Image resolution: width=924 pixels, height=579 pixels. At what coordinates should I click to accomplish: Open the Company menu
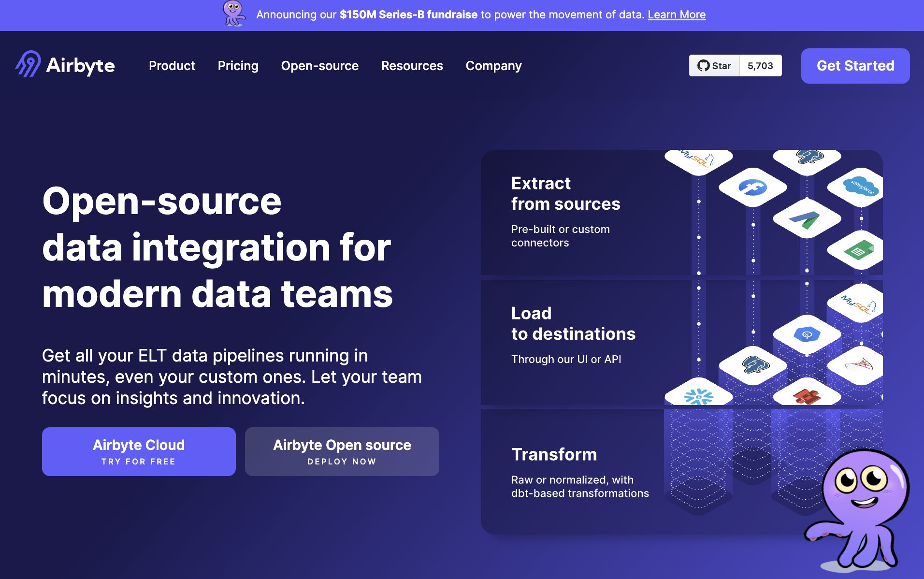(x=493, y=66)
